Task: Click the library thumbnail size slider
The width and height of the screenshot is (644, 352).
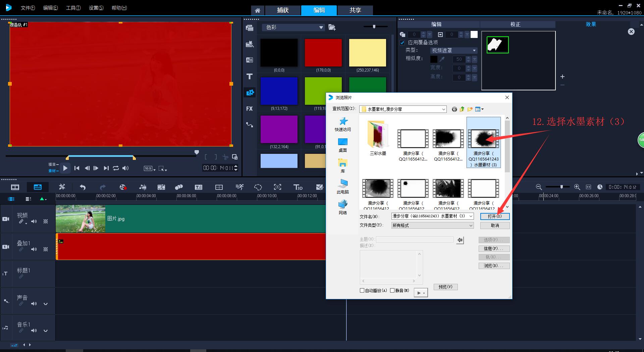Action: (x=375, y=27)
